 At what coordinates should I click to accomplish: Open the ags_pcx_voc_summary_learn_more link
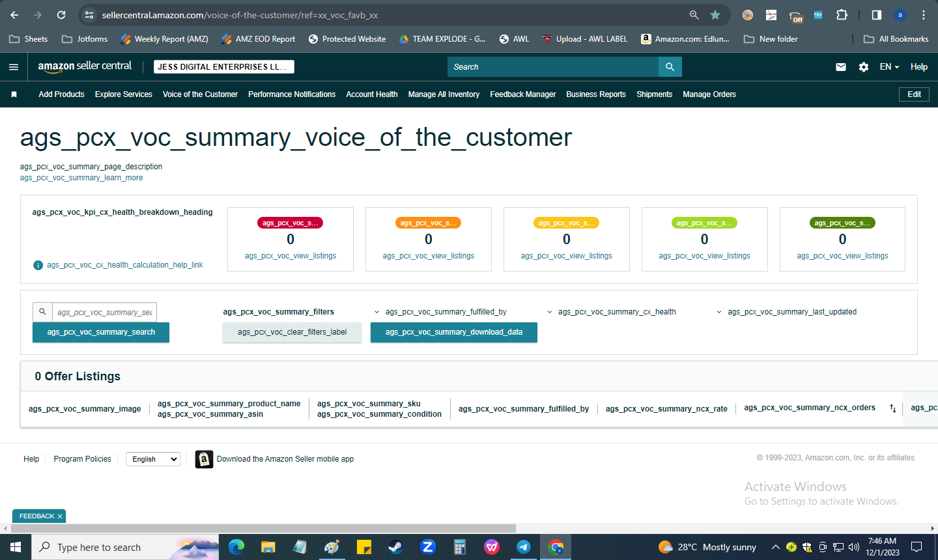point(81,178)
